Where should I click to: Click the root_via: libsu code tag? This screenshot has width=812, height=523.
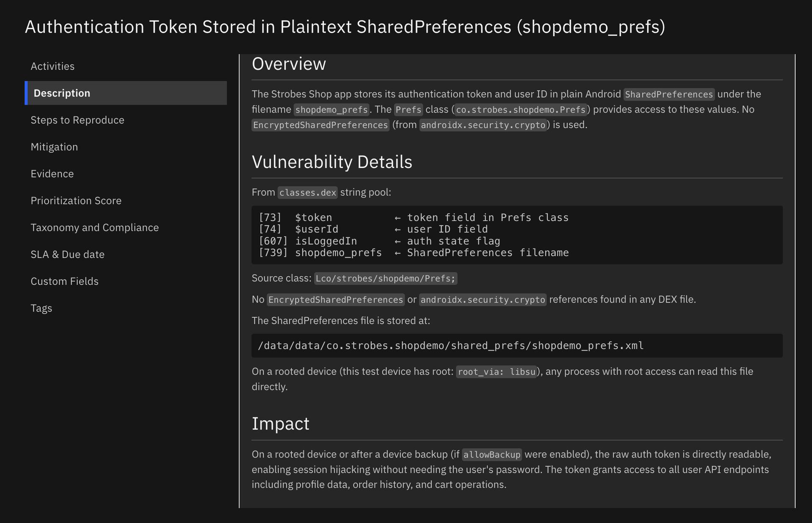497,372
